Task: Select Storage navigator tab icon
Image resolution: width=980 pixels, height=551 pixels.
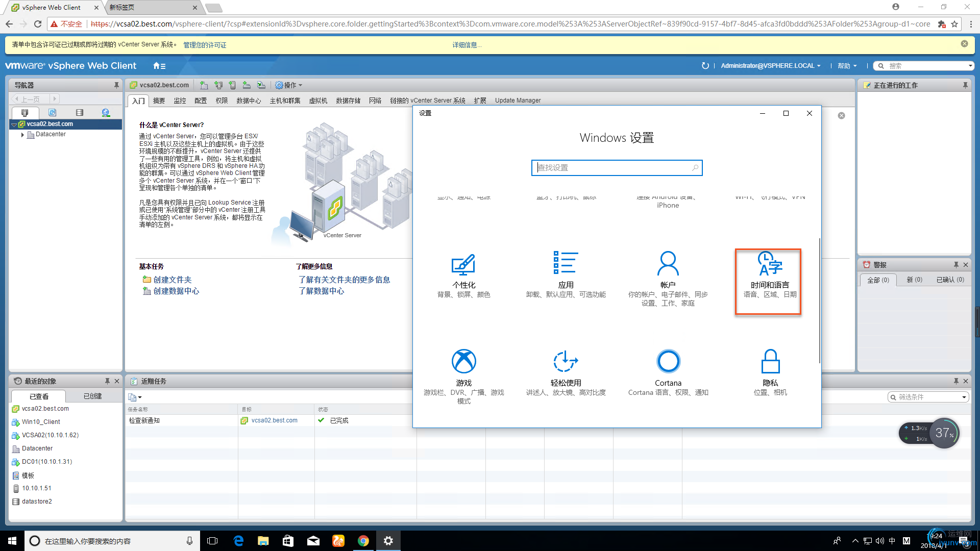Action: click(79, 113)
